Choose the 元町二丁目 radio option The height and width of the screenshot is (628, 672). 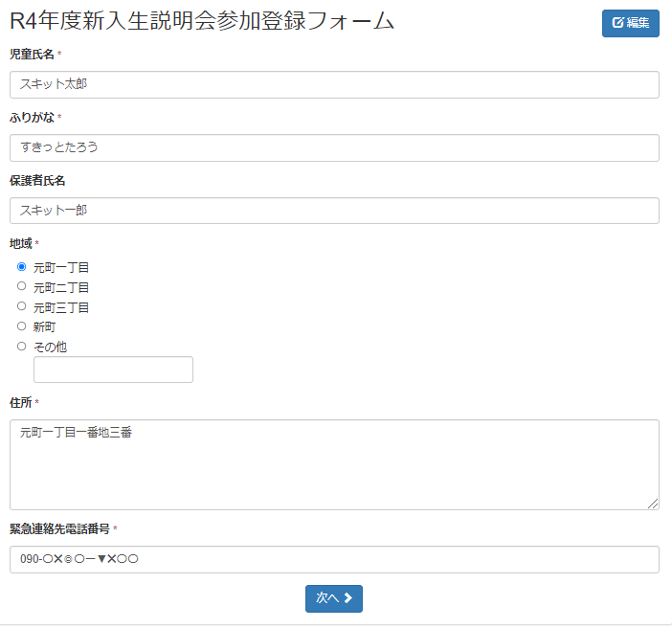point(22,286)
